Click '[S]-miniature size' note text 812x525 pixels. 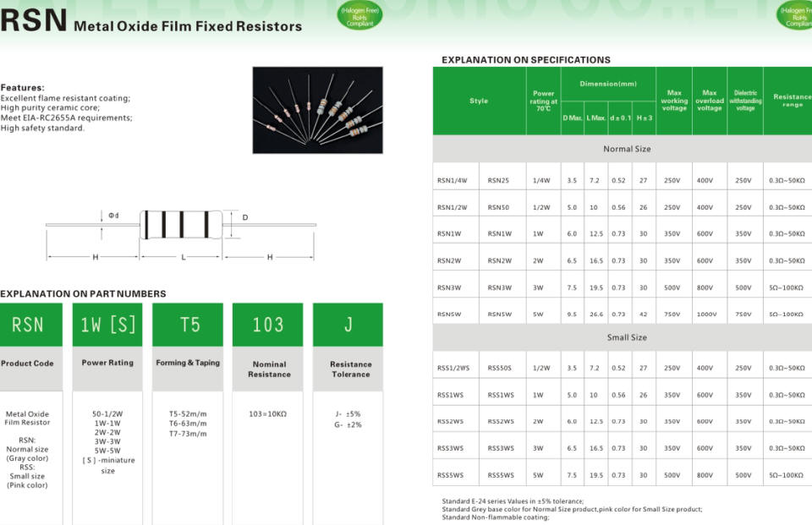coord(108,466)
